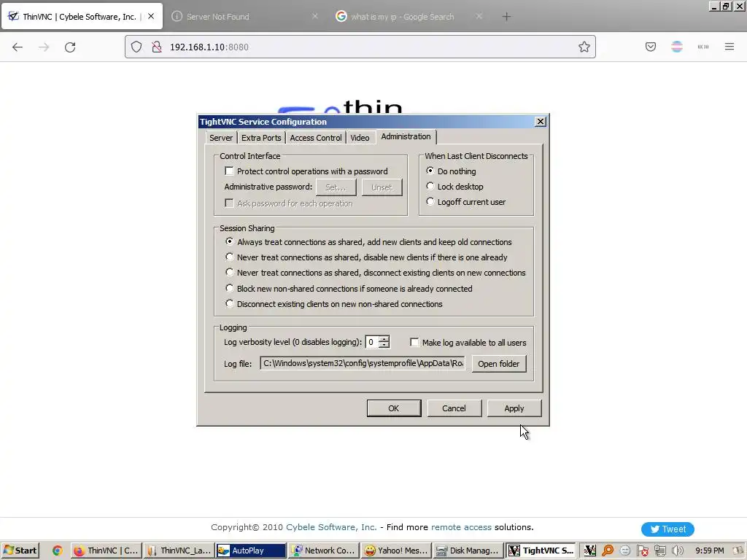Switch to the Extra Ports tab

(261, 138)
